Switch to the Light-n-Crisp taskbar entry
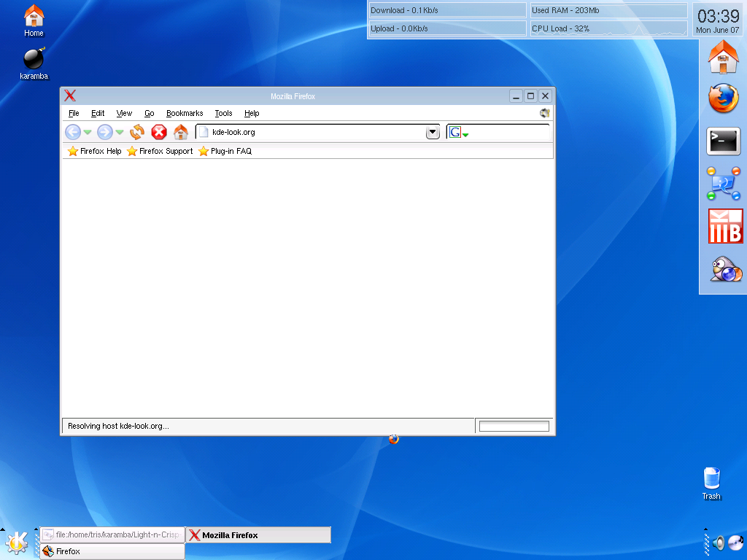The image size is (747, 560). click(x=112, y=534)
